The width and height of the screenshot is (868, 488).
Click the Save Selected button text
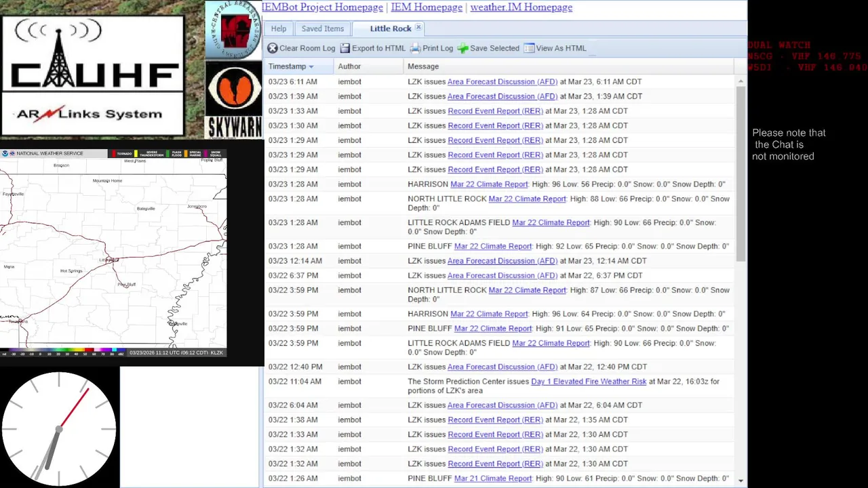click(494, 48)
